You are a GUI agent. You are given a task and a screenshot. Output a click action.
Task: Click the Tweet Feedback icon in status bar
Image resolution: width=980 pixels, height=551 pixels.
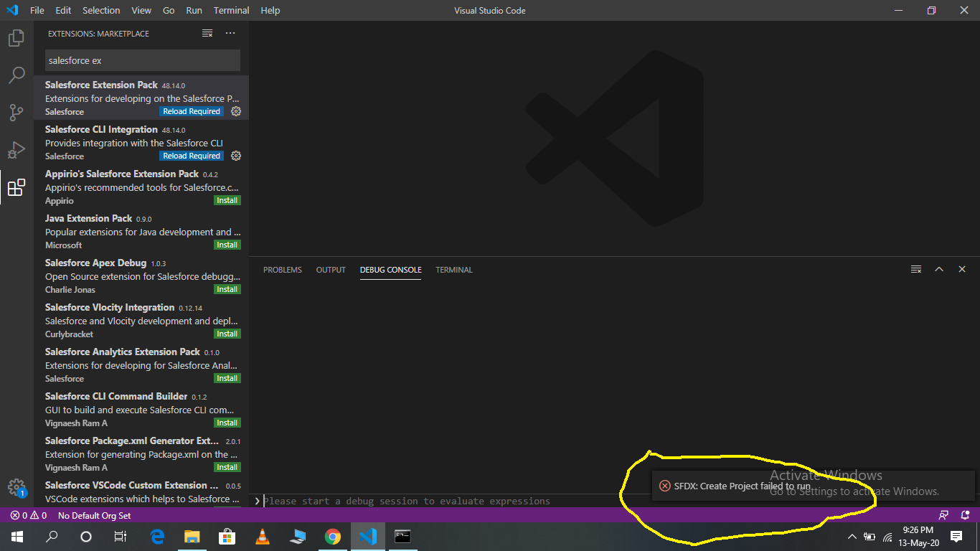tap(942, 514)
